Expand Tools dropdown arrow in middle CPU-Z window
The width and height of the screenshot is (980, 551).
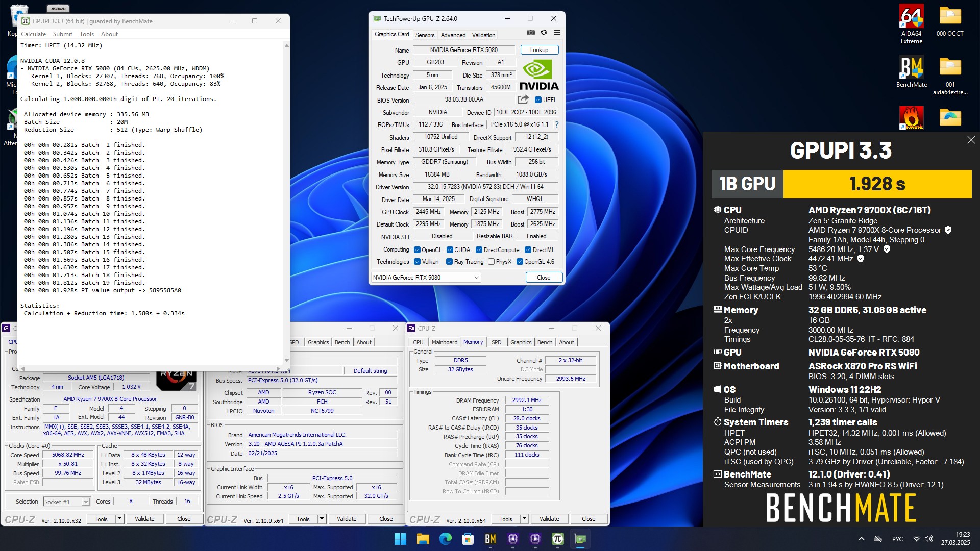click(x=322, y=519)
